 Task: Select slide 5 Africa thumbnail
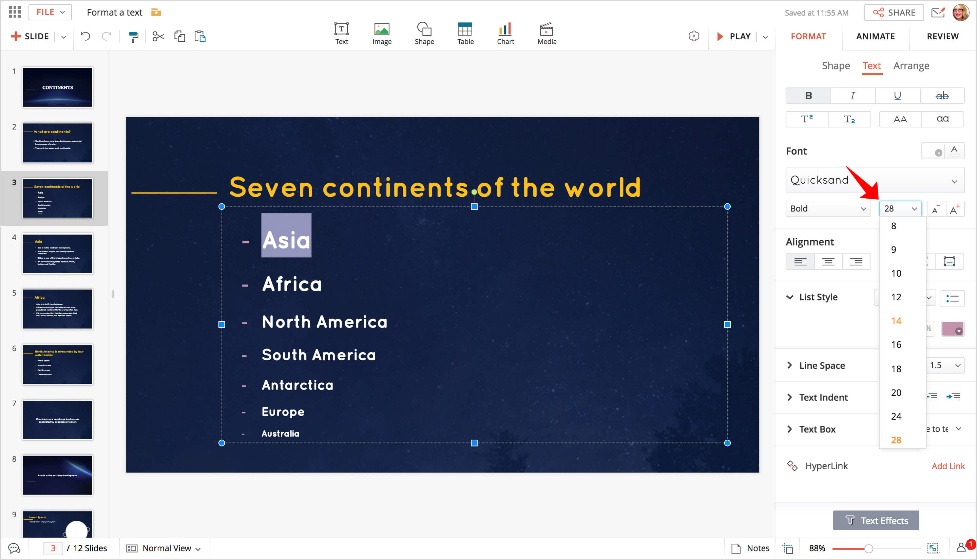[x=58, y=309]
